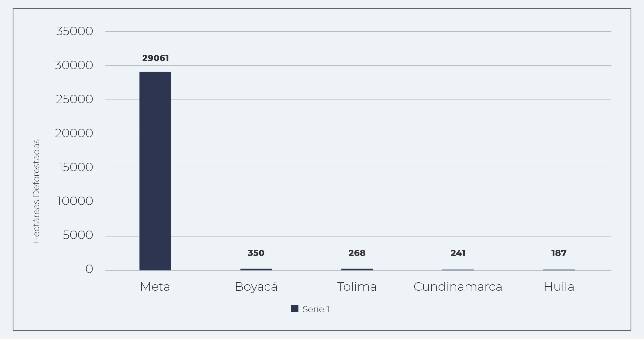
Task: Click the Huila axis label
Action: [559, 287]
